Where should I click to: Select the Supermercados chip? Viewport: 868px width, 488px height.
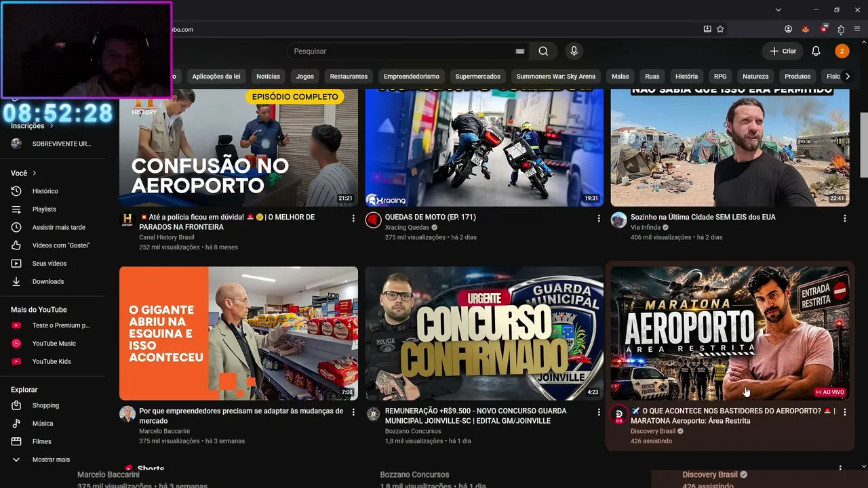point(478,77)
